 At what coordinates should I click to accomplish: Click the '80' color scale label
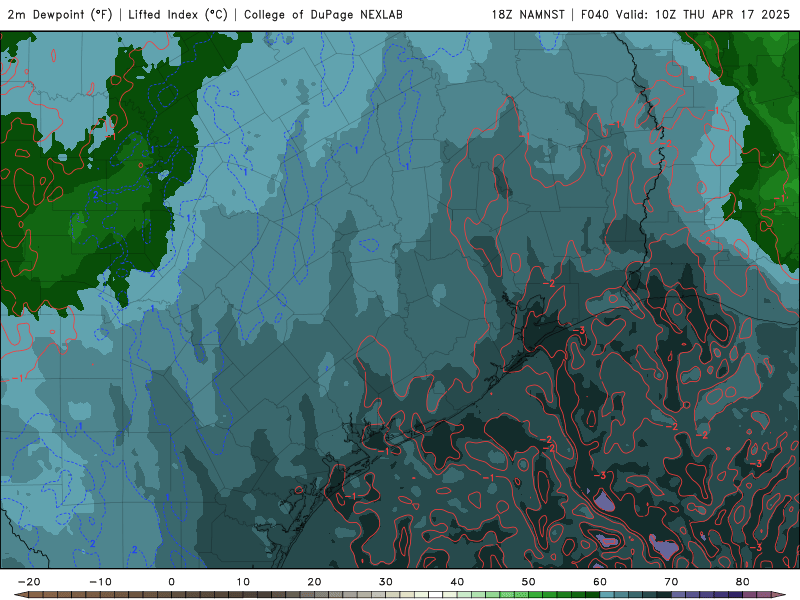743,582
